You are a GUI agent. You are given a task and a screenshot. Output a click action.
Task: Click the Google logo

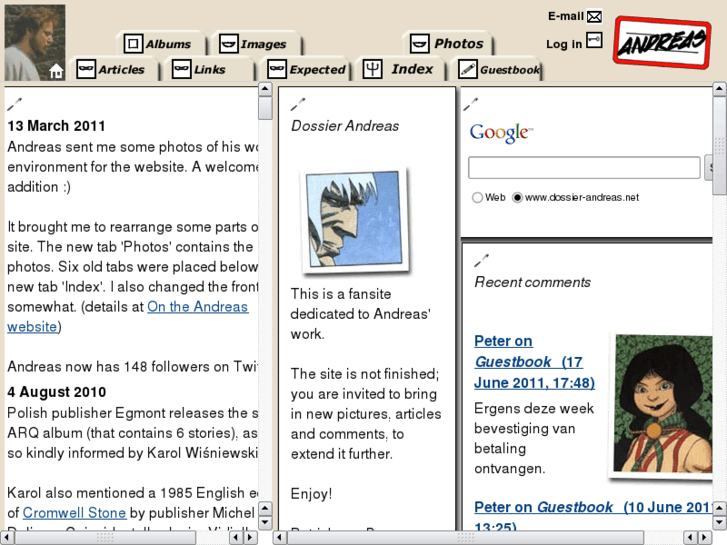pyautogui.click(x=501, y=133)
